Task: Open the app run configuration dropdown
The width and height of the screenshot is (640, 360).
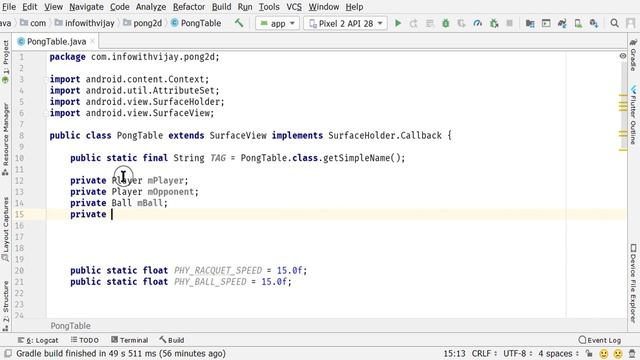Action: [278, 24]
